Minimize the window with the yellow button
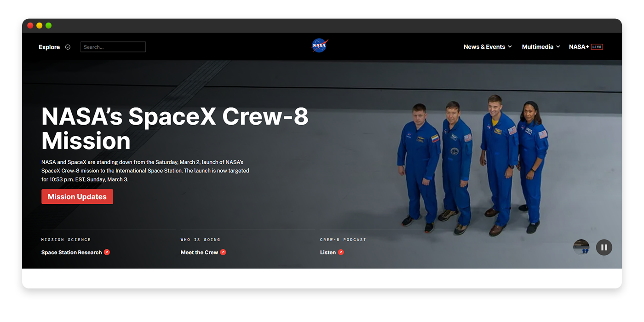 coord(40,26)
